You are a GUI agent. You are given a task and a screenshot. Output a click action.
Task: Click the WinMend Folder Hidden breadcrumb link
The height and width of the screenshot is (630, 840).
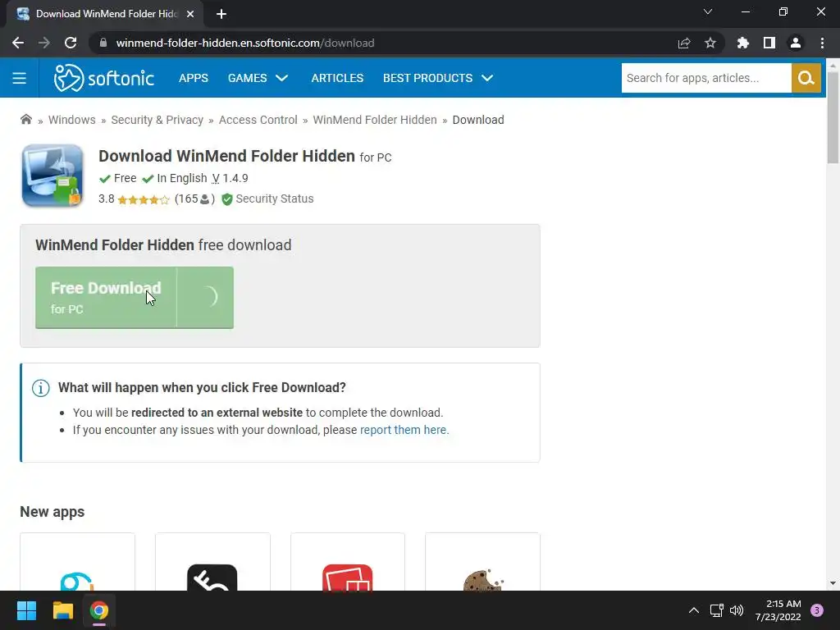pos(375,120)
